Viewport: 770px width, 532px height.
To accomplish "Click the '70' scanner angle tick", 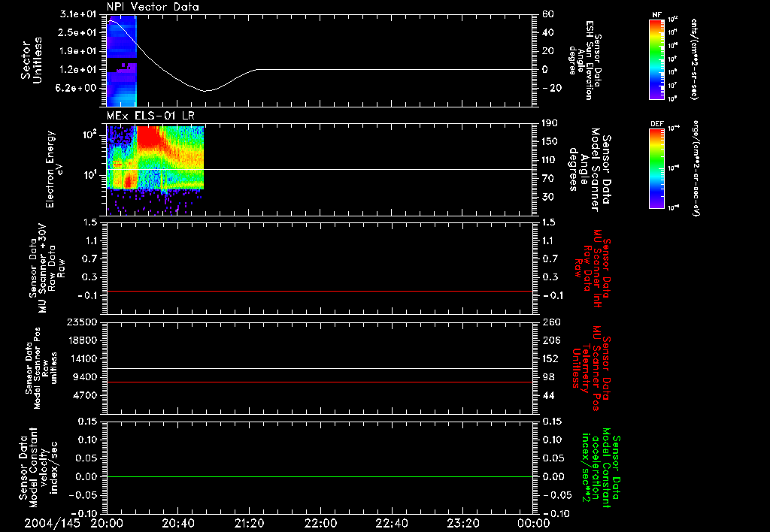I will pyautogui.click(x=548, y=178).
